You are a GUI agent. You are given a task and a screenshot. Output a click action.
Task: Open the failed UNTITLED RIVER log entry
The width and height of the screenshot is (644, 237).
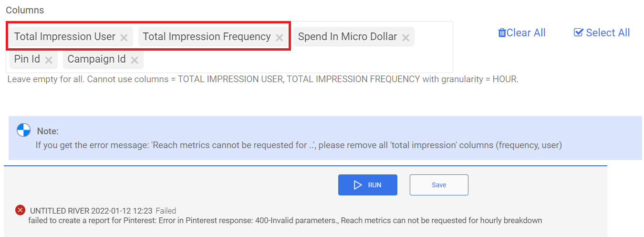[91, 210]
